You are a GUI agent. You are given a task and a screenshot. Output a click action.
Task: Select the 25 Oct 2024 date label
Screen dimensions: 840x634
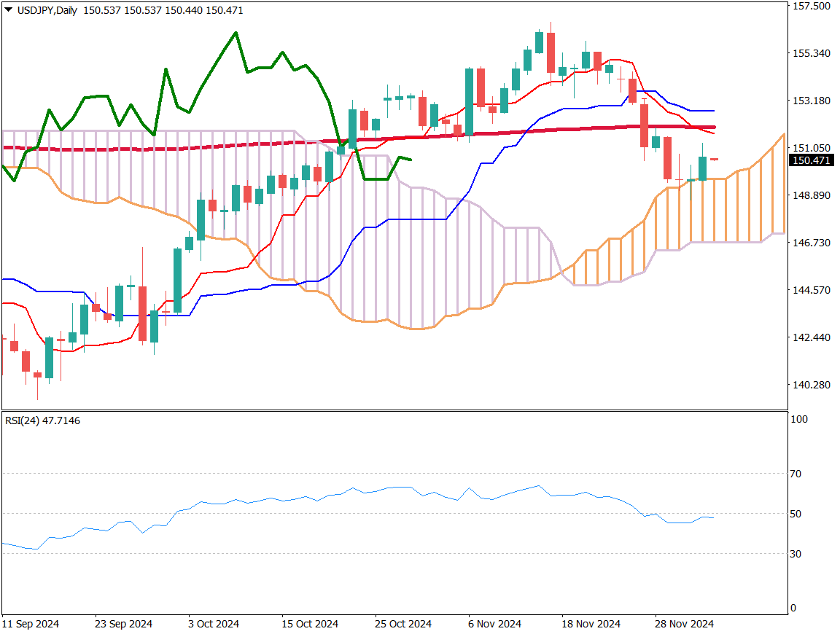403,625
